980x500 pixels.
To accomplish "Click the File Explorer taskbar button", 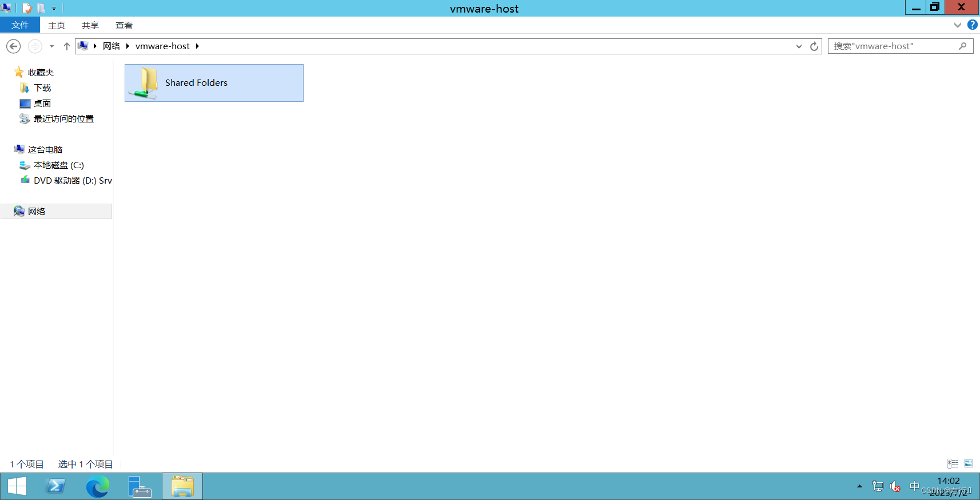I will click(x=182, y=486).
